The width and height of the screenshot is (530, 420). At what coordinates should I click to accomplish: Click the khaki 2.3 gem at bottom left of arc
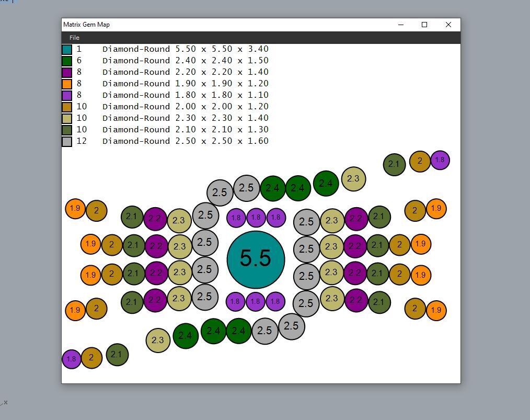[158, 340]
